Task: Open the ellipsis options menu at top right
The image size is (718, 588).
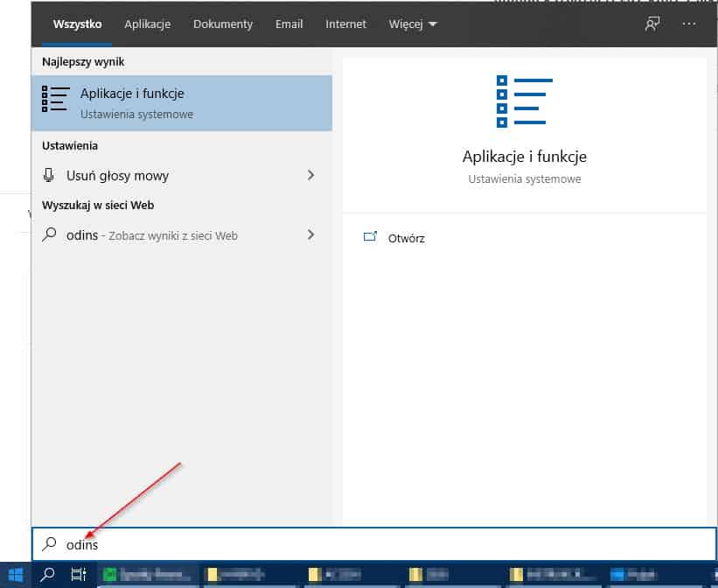Action: coord(689,24)
